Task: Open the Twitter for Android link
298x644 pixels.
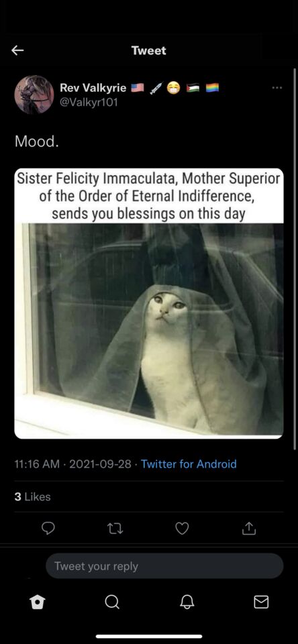Action: pyautogui.click(x=189, y=464)
